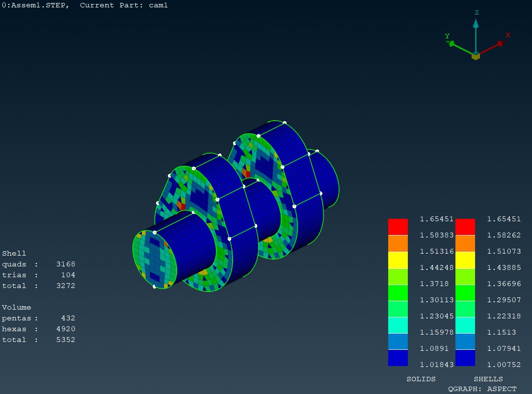This screenshot has width=532, height=394.
Task: Click the pentas count '432'
Action: pos(68,318)
